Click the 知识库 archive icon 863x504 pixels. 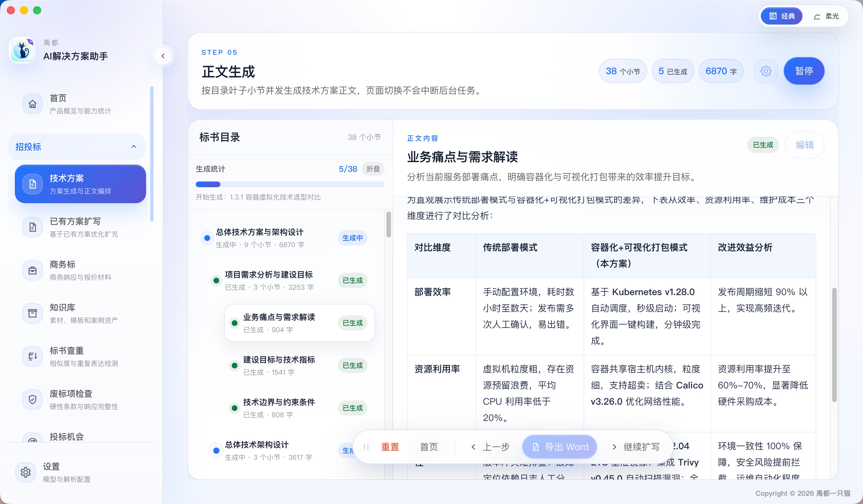[33, 313]
